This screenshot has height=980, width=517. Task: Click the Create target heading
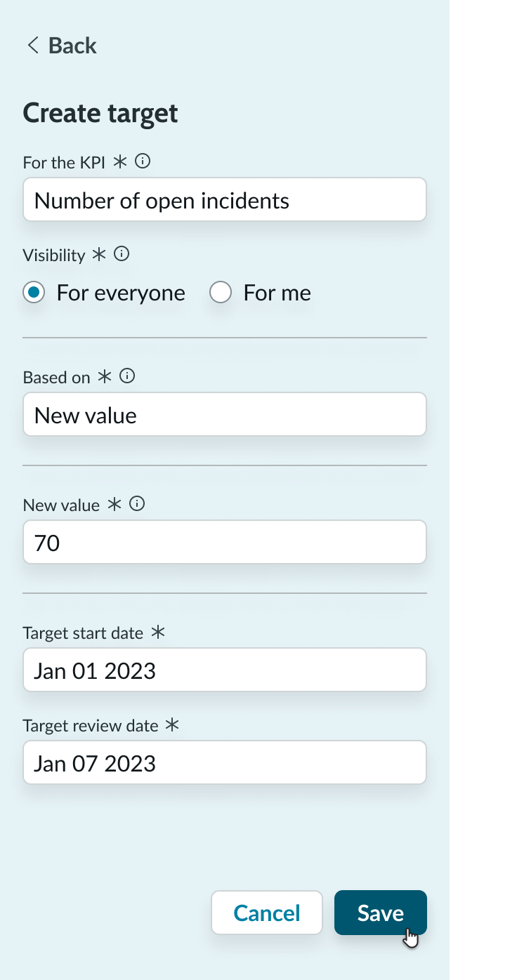coord(100,112)
